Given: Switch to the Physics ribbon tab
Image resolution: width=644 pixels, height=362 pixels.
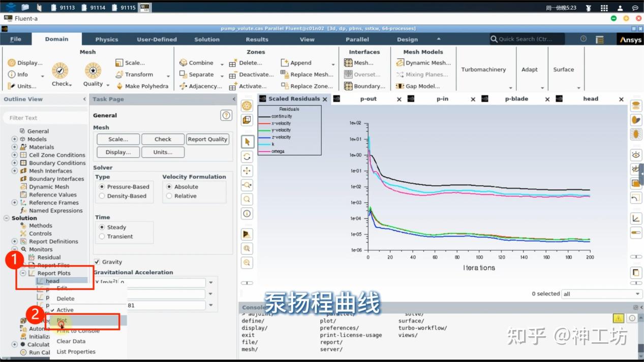Looking at the screenshot, I should 107,39.
